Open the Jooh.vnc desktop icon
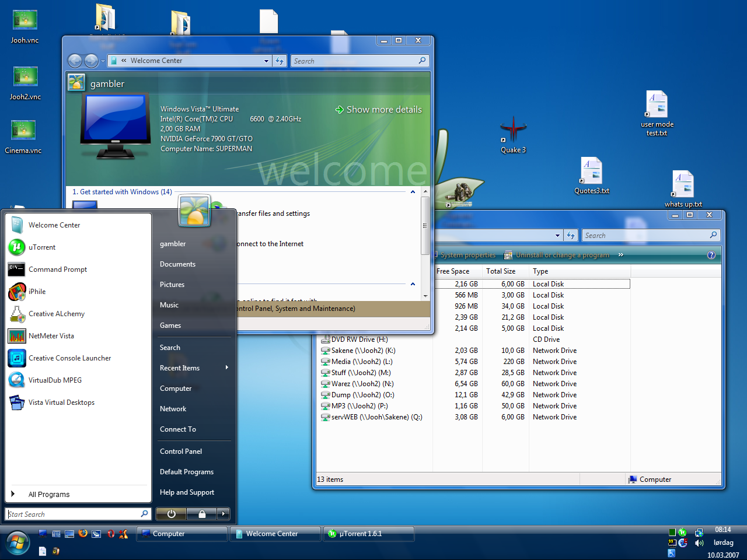The width and height of the screenshot is (747, 560). [25, 27]
